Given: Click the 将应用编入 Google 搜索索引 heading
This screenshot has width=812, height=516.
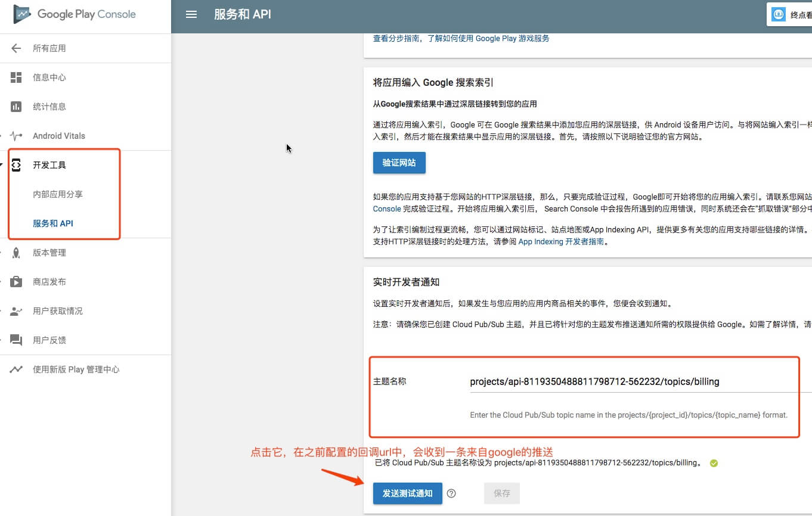Looking at the screenshot, I should pos(433,82).
